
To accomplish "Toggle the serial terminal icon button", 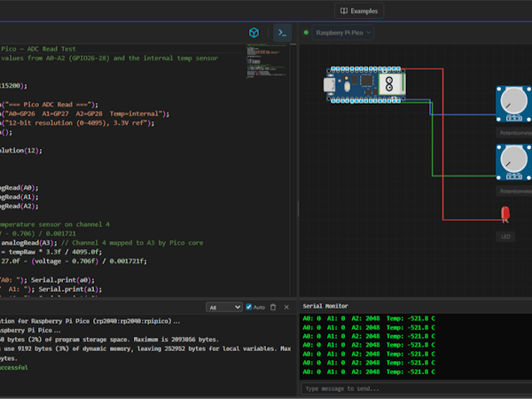I will (x=282, y=33).
